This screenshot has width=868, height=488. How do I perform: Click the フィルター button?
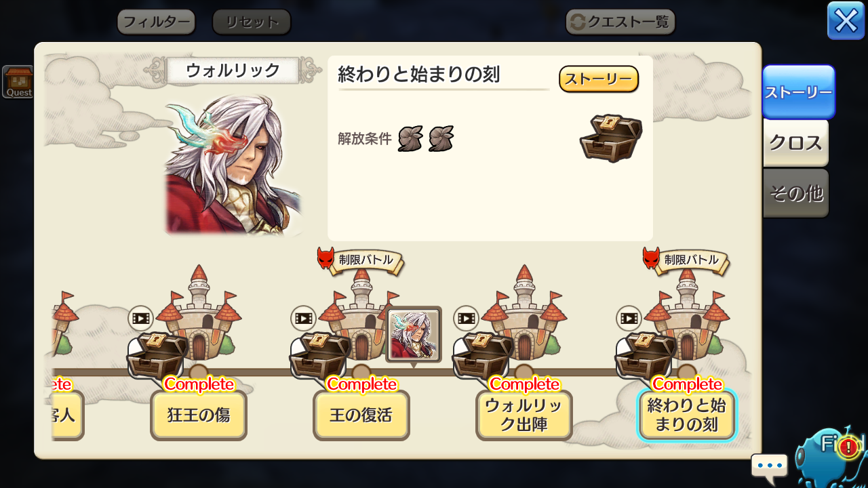(x=156, y=22)
